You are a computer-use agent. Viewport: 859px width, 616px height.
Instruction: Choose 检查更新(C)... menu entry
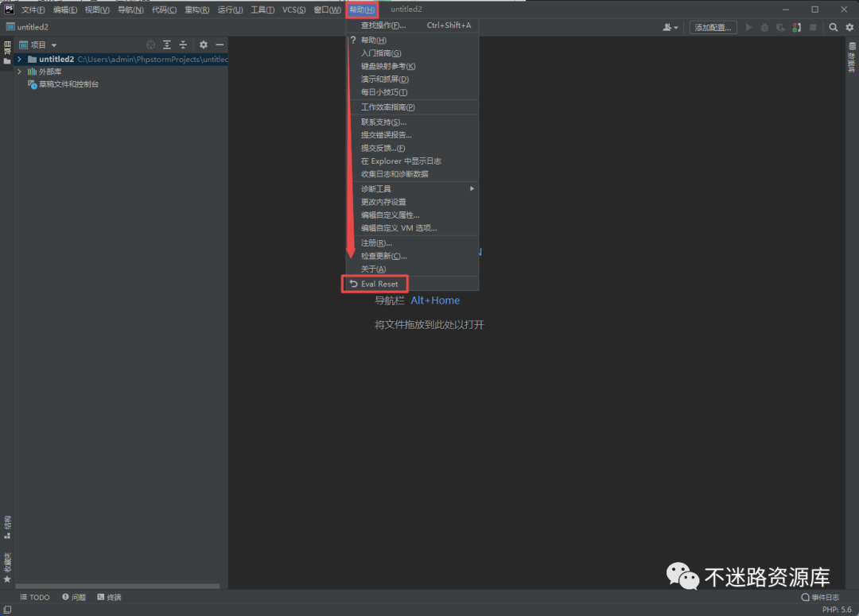tap(413, 256)
